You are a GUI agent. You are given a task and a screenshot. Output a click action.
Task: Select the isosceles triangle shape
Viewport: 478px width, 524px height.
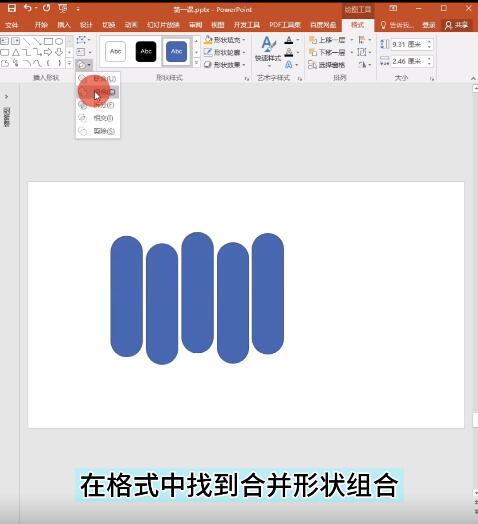pyautogui.click(x=15, y=52)
